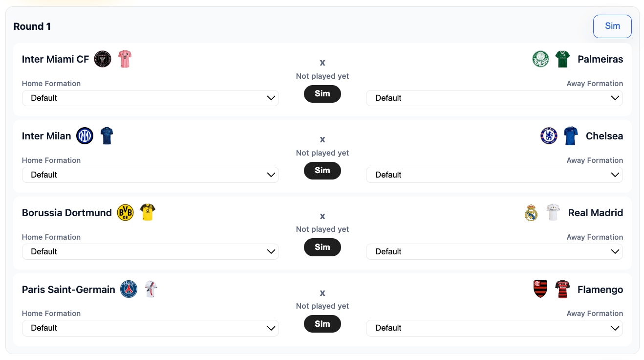The width and height of the screenshot is (644, 360).
Task: Open Inter Miami CF Home Formation dropdown
Action: tap(150, 98)
